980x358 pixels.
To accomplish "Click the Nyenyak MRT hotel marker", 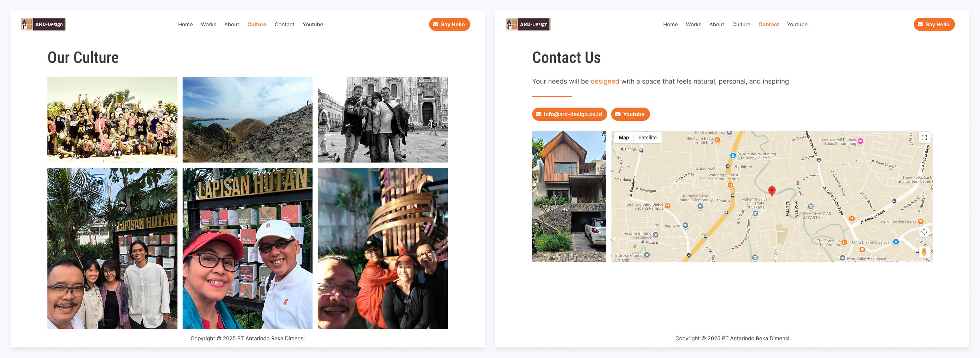I will [x=860, y=141].
